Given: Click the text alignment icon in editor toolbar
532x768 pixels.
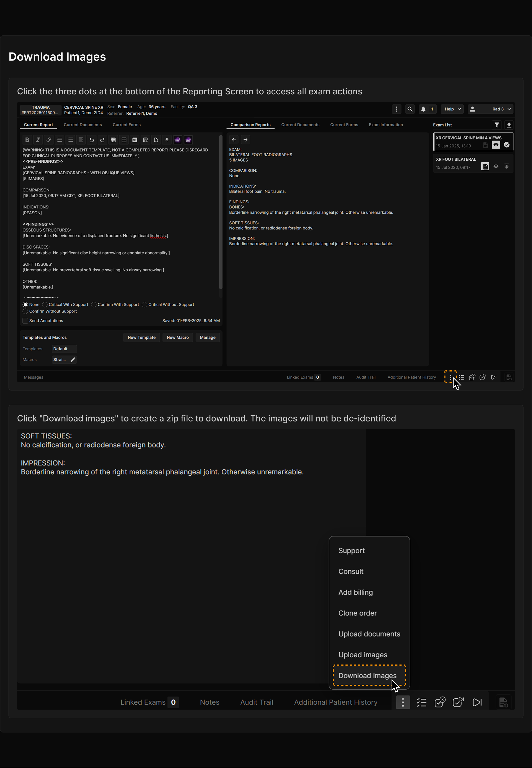Looking at the screenshot, I should 81,140.
